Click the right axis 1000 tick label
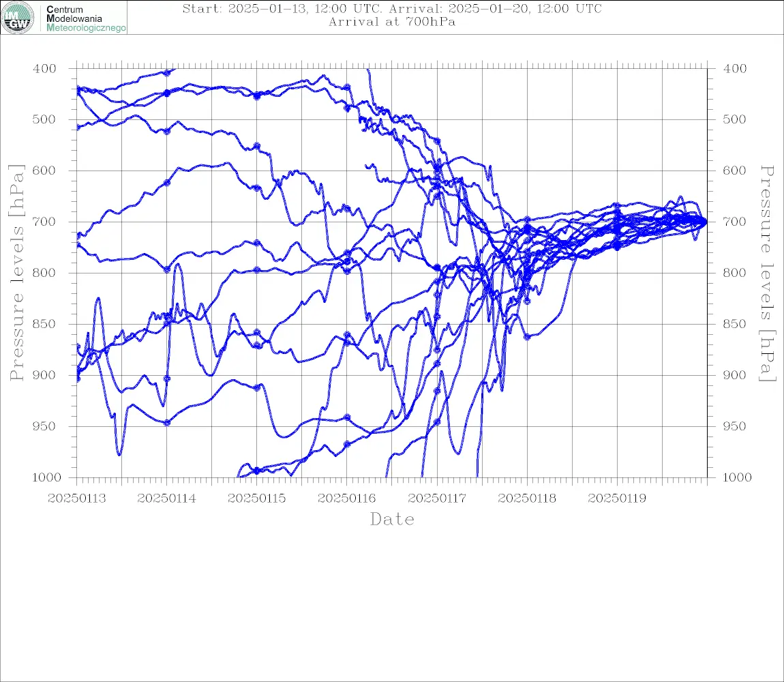This screenshot has height=682, width=784. tap(737, 477)
